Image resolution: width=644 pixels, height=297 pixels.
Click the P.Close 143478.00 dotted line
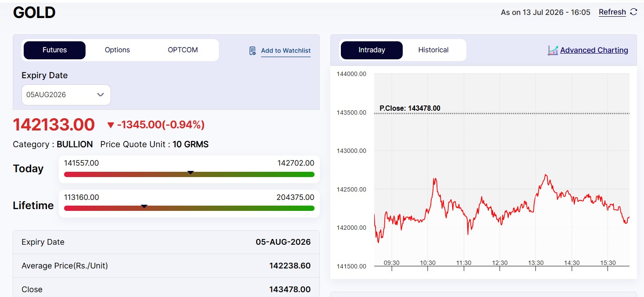click(502, 114)
